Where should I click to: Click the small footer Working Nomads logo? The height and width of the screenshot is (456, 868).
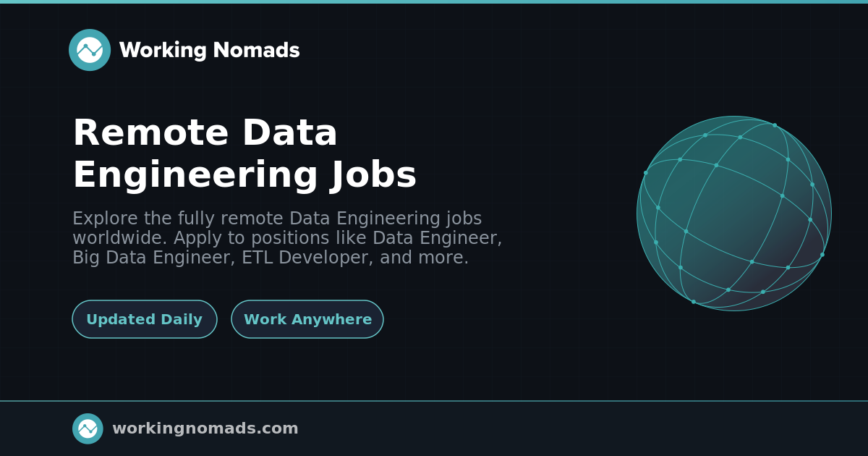click(88, 428)
